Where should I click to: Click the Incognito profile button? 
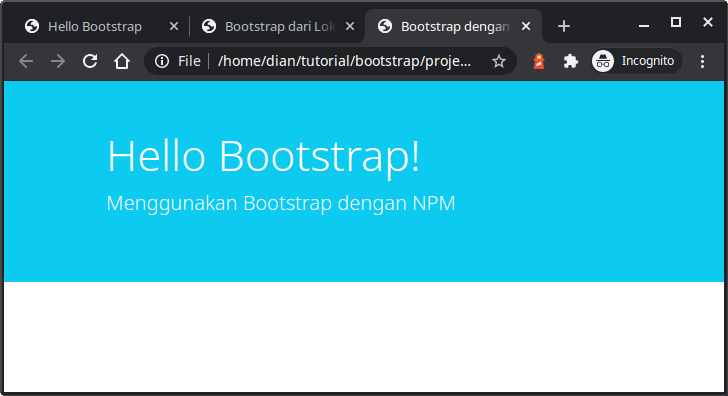[x=637, y=61]
